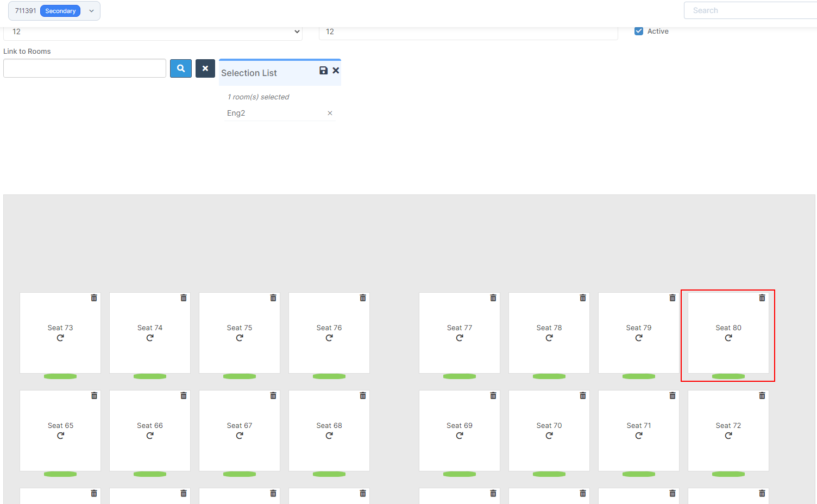Uncheck the Active checkbox

pyautogui.click(x=639, y=31)
